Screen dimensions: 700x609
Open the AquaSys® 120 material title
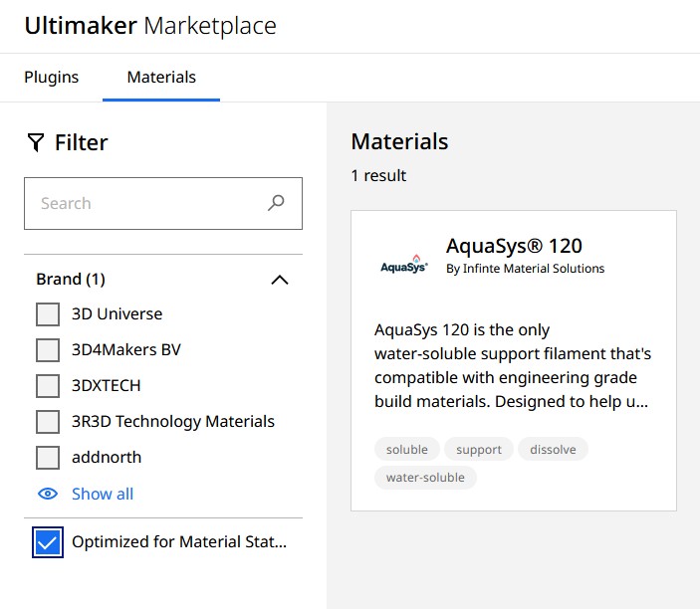point(514,246)
